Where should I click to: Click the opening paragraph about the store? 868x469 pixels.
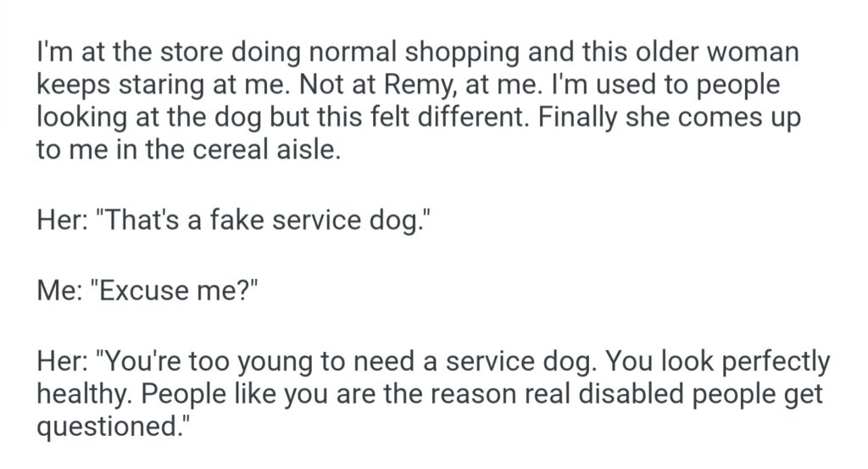[x=415, y=102]
